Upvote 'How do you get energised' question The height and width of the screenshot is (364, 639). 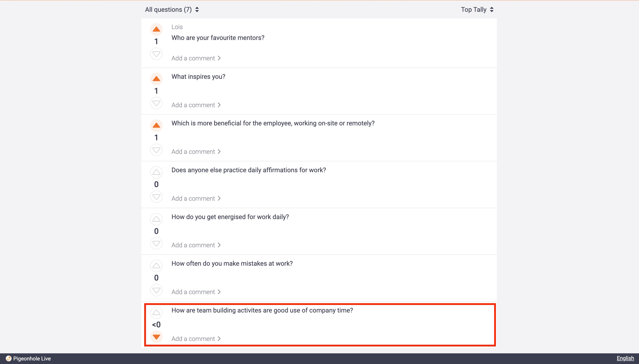pos(156,219)
